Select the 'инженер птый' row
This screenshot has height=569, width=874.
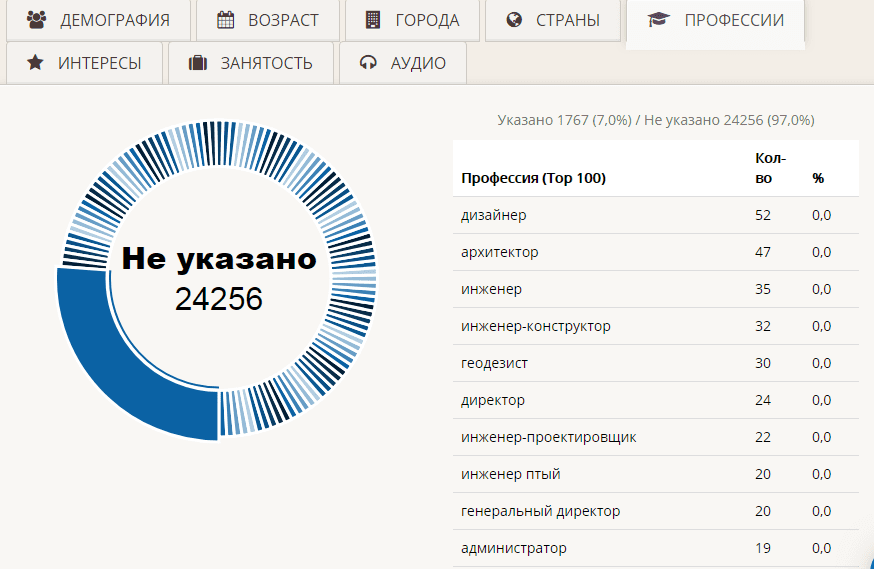click(656, 474)
